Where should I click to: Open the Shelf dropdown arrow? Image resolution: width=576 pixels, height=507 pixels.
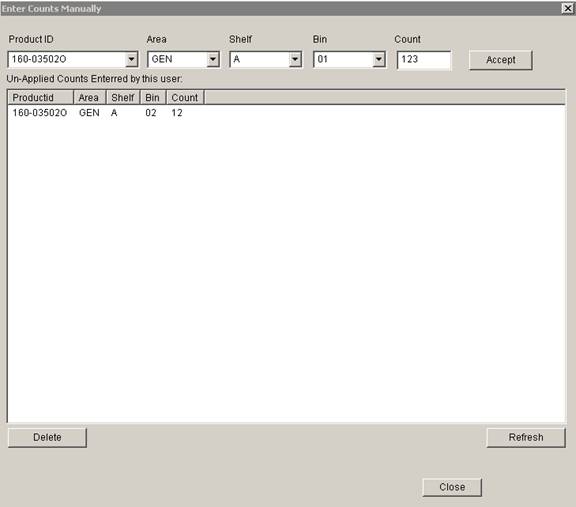tap(295, 59)
